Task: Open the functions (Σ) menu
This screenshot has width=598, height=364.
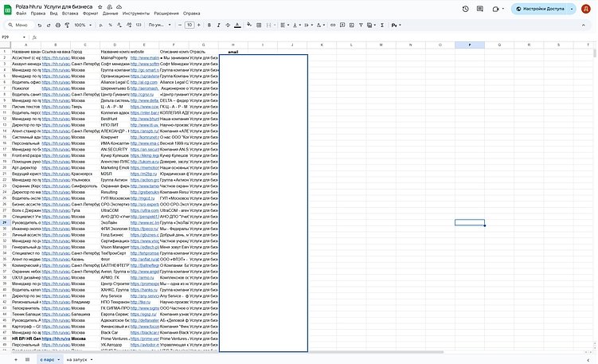Action: coord(382,25)
